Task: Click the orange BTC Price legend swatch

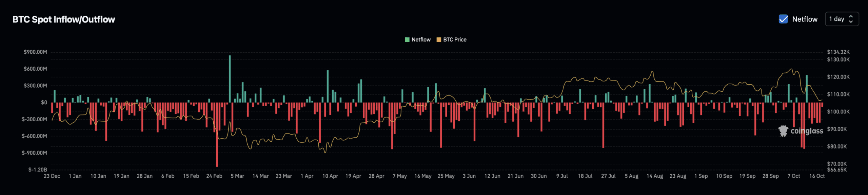Action: (439, 40)
